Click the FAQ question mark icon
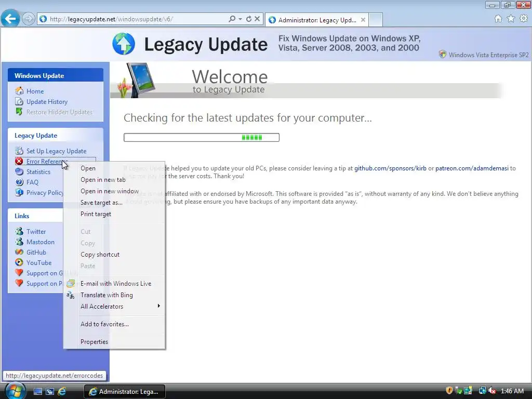 click(19, 182)
